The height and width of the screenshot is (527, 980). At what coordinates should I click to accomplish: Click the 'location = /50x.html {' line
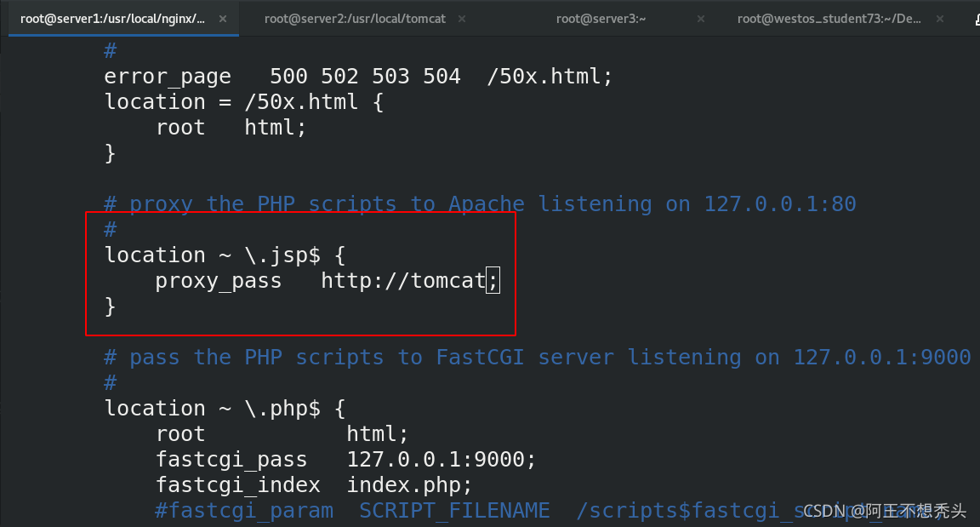pos(244,102)
